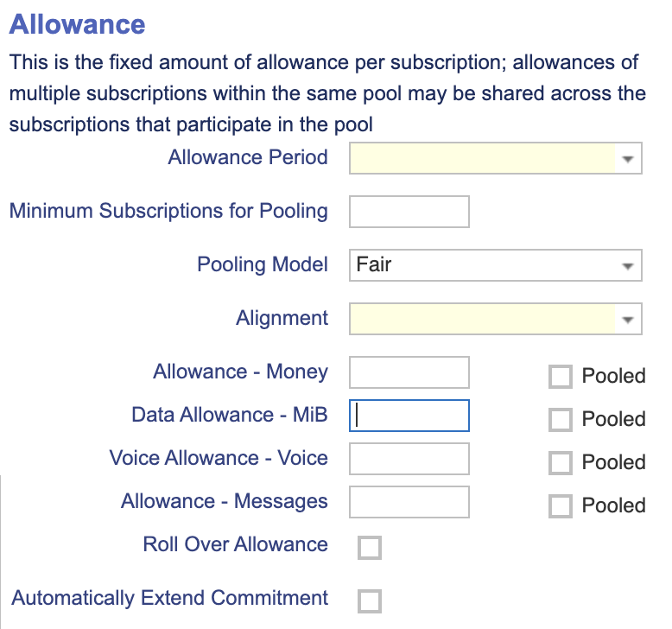Check Pooled for Allowance - Money

tap(561, 377)
